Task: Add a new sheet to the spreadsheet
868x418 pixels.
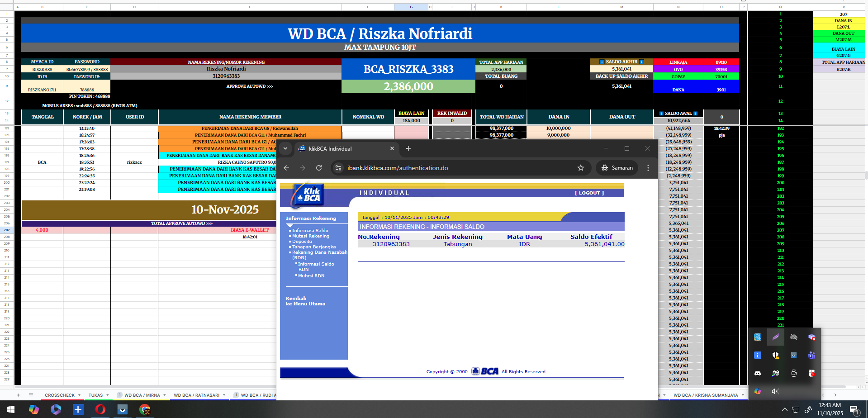Action: click(19, 395)
